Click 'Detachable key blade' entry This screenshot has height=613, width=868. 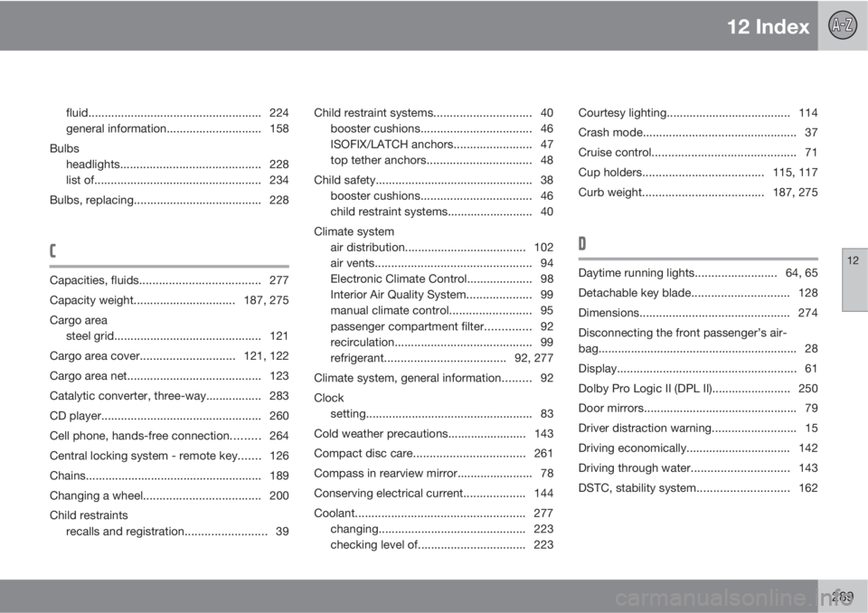click(698, 293)
